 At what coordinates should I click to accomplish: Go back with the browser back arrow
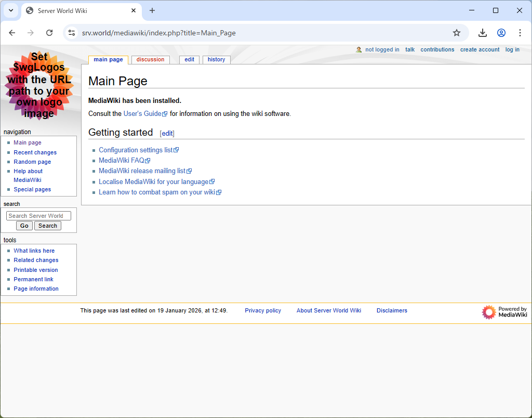click(x=12, y=33)
